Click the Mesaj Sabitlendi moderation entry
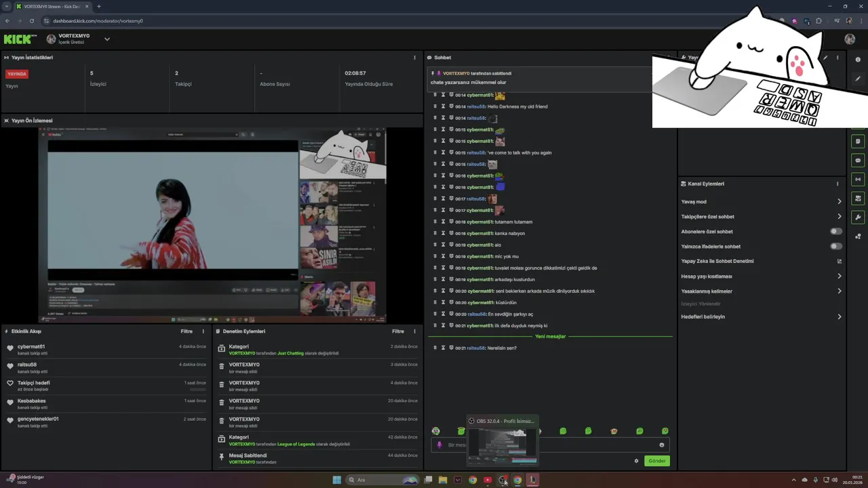This screenshot has width=868, height=488. 317,459
